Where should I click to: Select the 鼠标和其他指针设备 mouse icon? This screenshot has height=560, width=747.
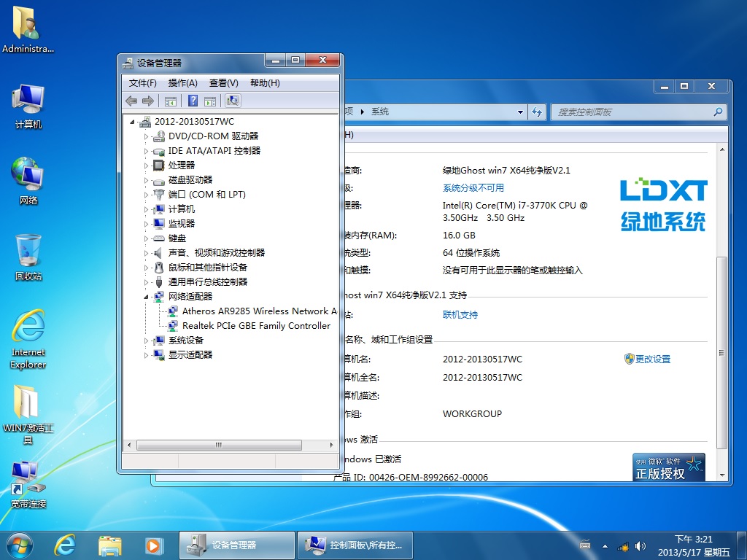coord(158,267)
